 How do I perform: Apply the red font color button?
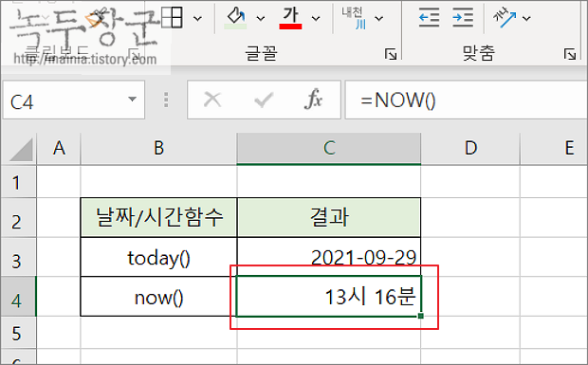[x=290, y=18]
